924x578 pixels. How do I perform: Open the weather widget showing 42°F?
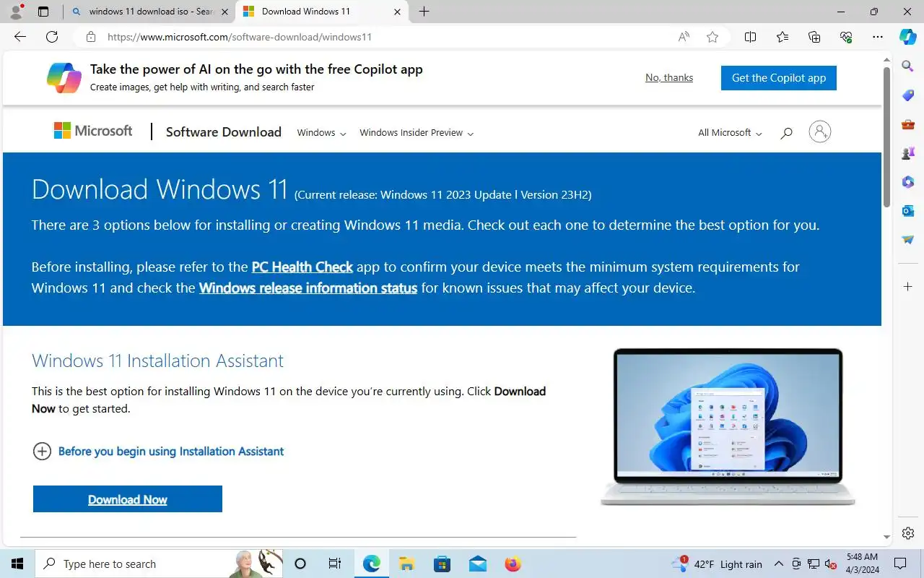pos(717,564)
